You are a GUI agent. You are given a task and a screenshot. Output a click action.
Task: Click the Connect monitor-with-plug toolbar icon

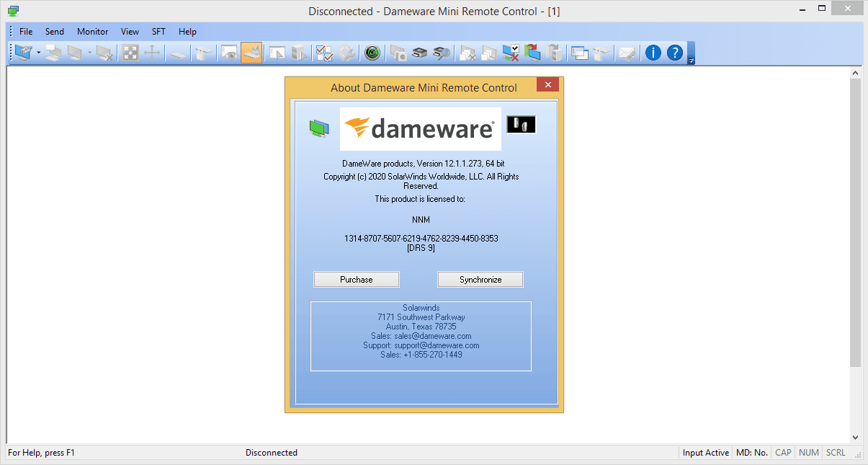tap(23, 53)
